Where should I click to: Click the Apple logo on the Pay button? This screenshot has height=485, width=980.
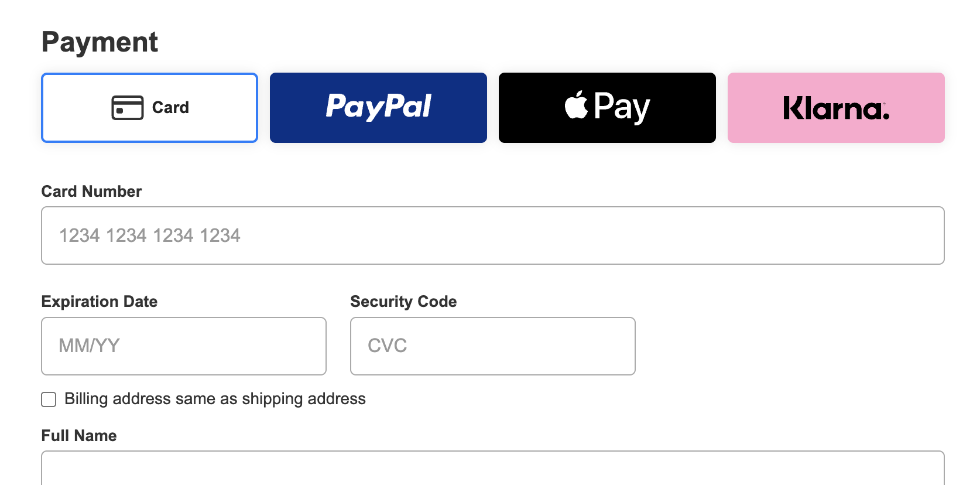coord(577,105)
